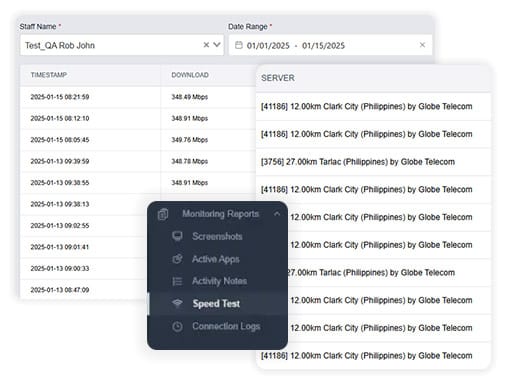Sort by the DOWNLOAD column header
This screenshot has height=385, width=505.
[x=190, y=75]
